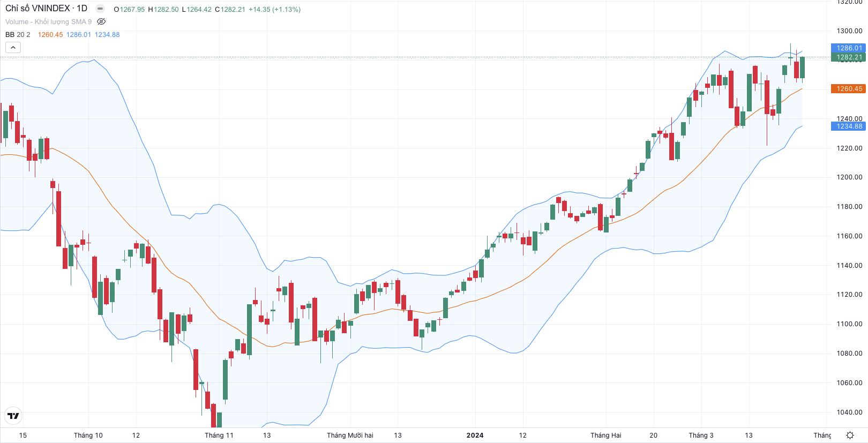Click the Tháng Hai time axis label
The image size is (868, 443).
[606, 436]
